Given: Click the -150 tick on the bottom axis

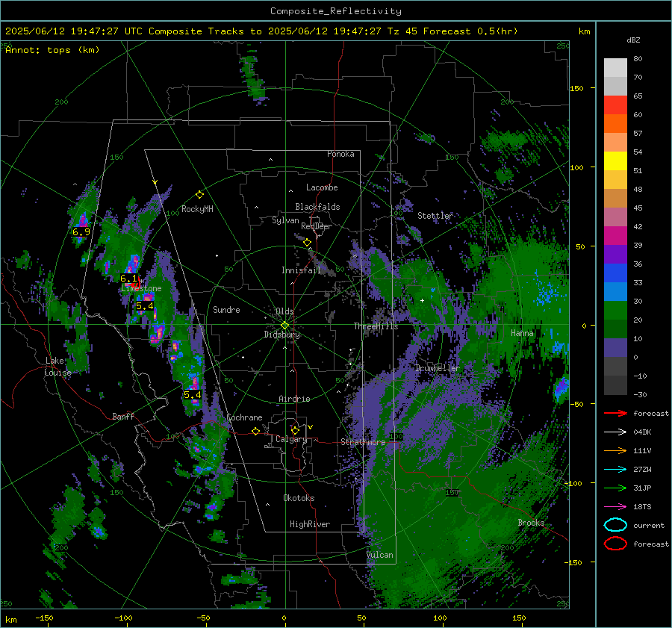Looking at the screenshot, I should [44, 618].
